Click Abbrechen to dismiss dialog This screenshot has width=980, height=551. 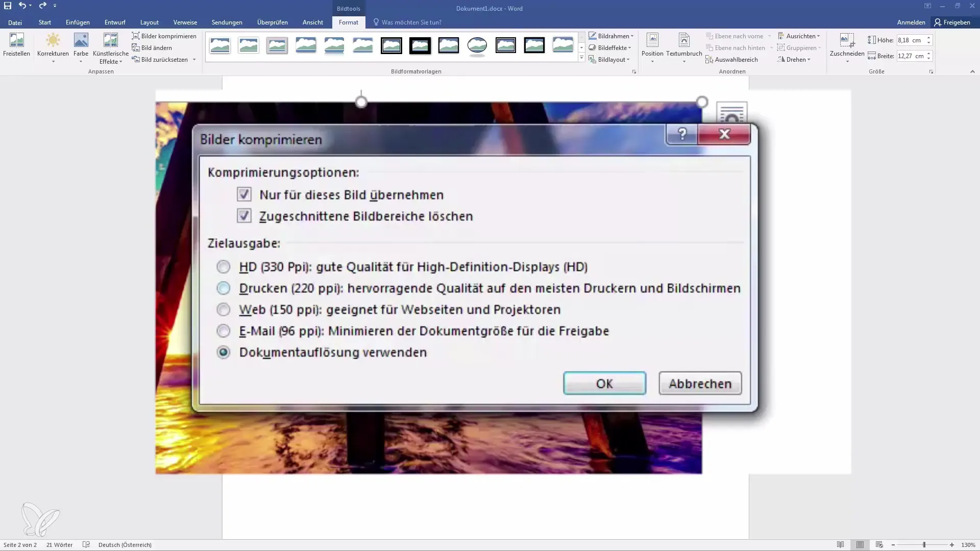tap(700, 384)
